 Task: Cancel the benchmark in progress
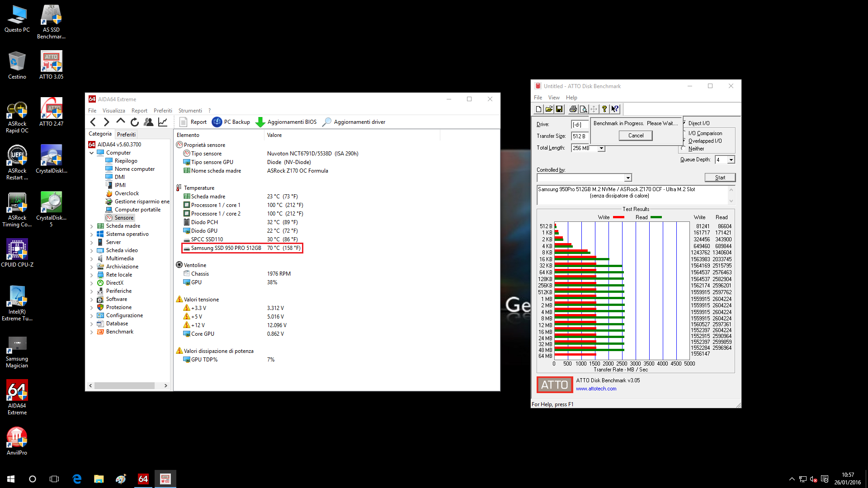tap(636, 136)
